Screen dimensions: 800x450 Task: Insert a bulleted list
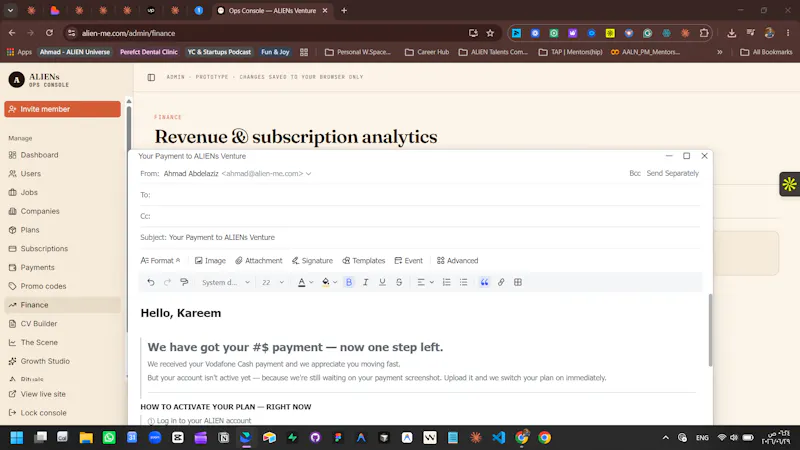[x=463, y=282]
